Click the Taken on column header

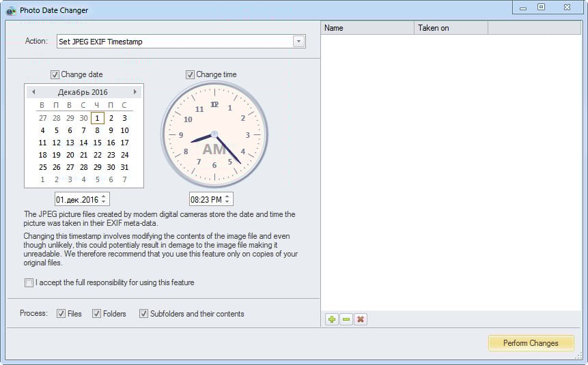coord(451,28)
